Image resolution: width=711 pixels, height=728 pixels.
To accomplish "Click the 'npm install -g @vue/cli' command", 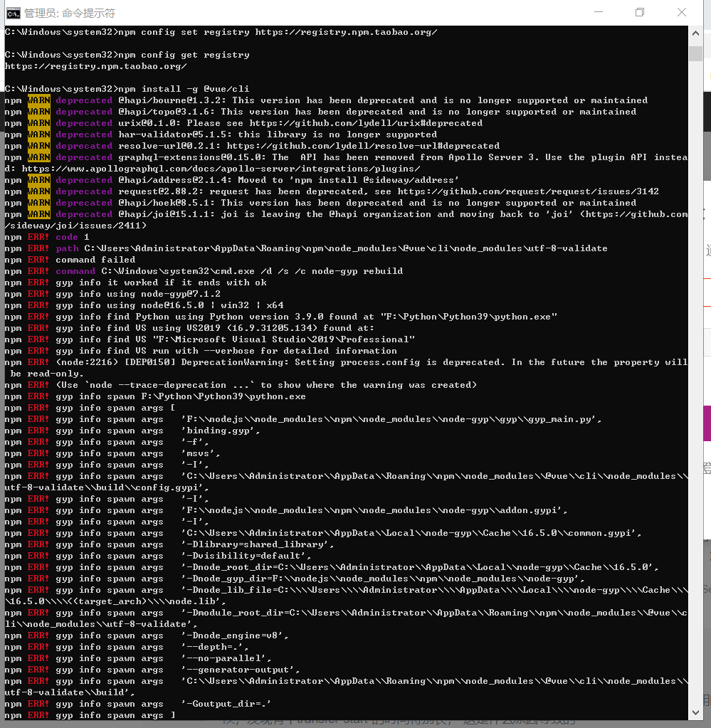I will pyautogui.click(x=127, y=89).
